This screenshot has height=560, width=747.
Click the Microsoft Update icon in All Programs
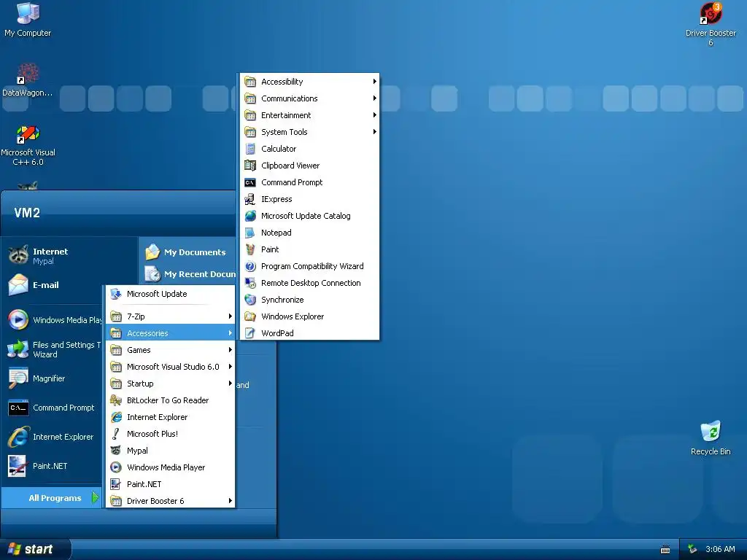click(x=116, y=295)
